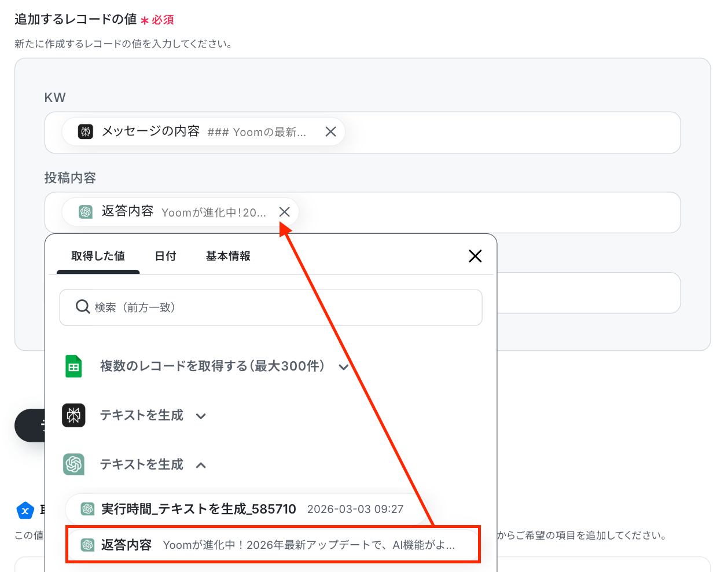Click the メッセージの内容 chip in KW field
728x572 pixels.
[x=203, y=132]
